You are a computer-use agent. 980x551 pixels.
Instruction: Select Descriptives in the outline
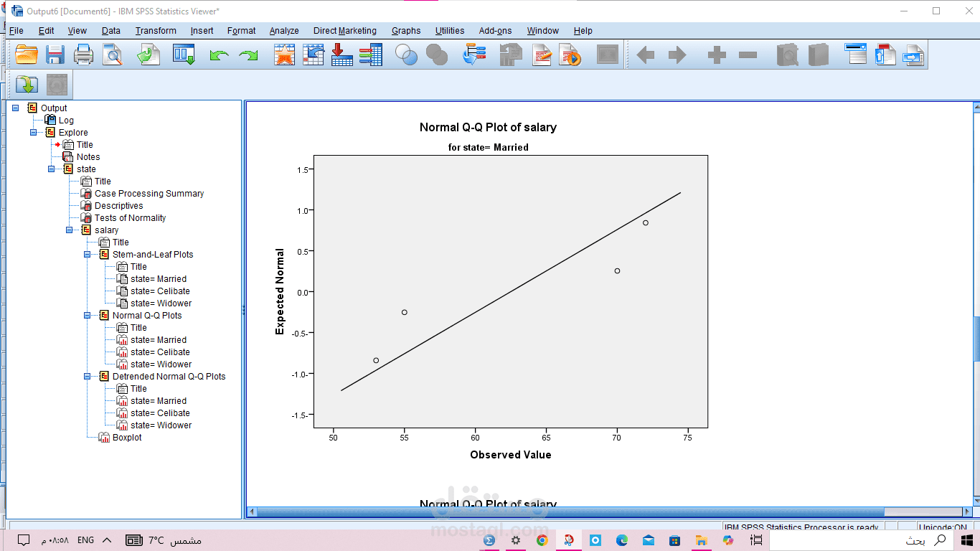point(119,205)
